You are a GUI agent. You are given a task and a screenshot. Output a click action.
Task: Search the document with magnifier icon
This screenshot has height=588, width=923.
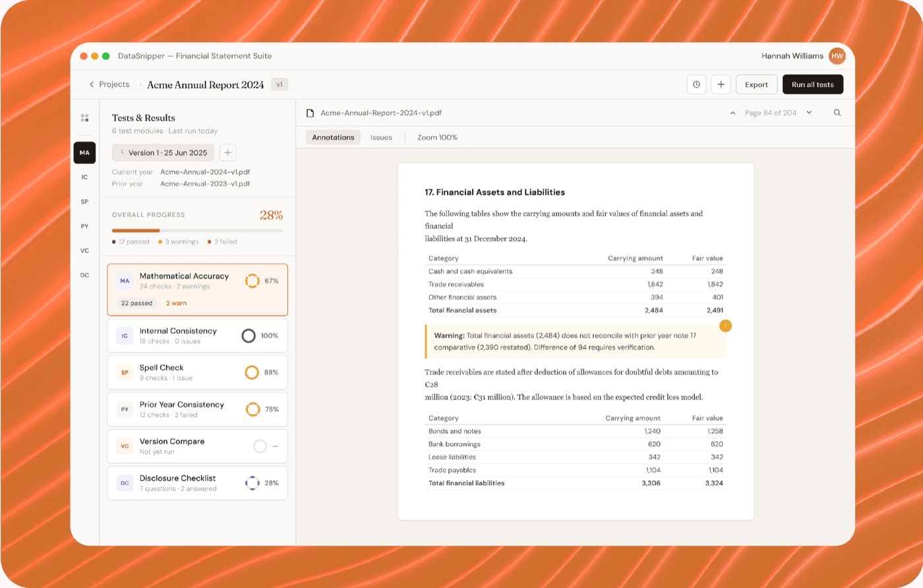tap(837, 113)
